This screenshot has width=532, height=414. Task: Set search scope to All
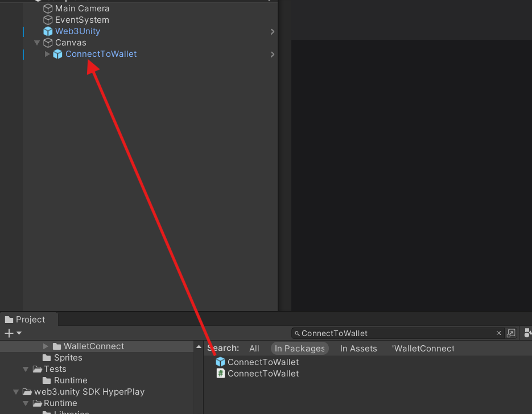click(254, 349)
